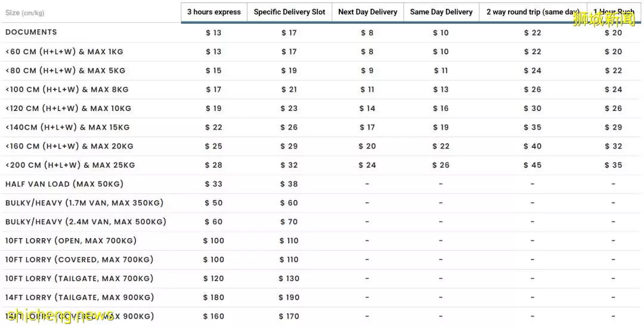644x327 pixels.
Task: Click $180 price for 14FT tailgate lorry
Action: click(x=213, y=297)
